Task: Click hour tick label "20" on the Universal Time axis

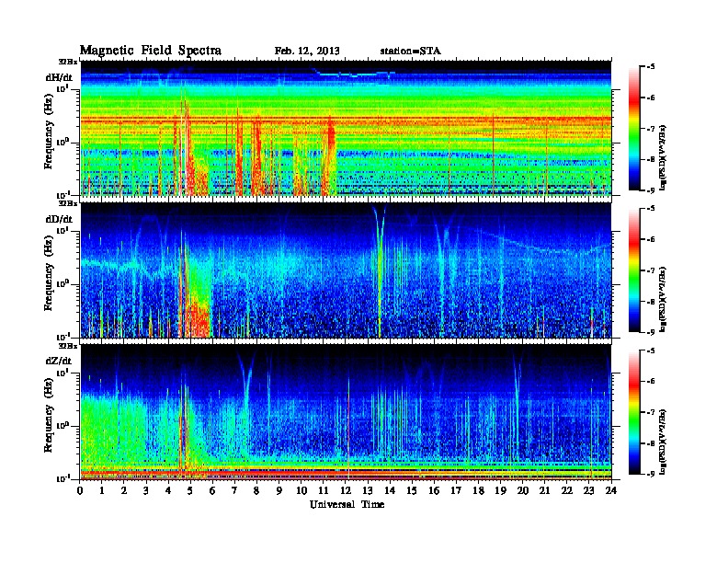Action: tap(523, 490)
